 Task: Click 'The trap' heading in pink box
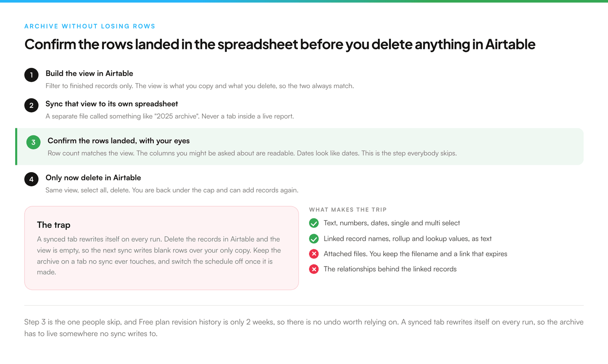[x=54, y=225]
